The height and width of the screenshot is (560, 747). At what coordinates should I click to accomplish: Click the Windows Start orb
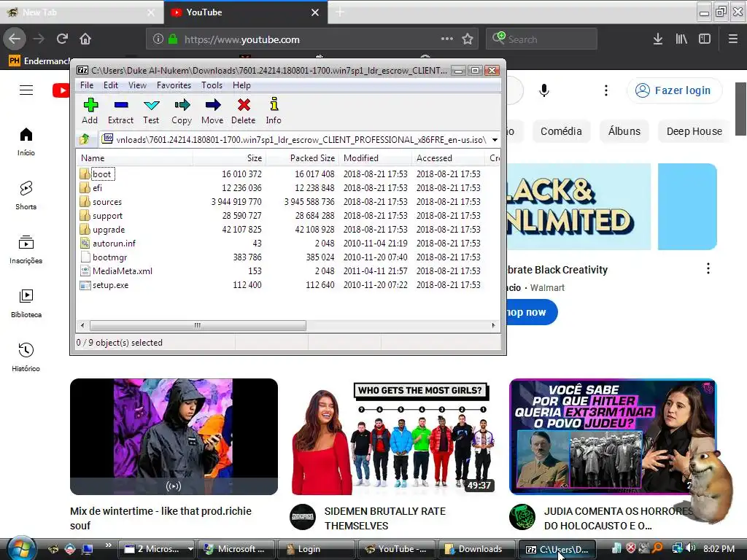pos(21,549)
